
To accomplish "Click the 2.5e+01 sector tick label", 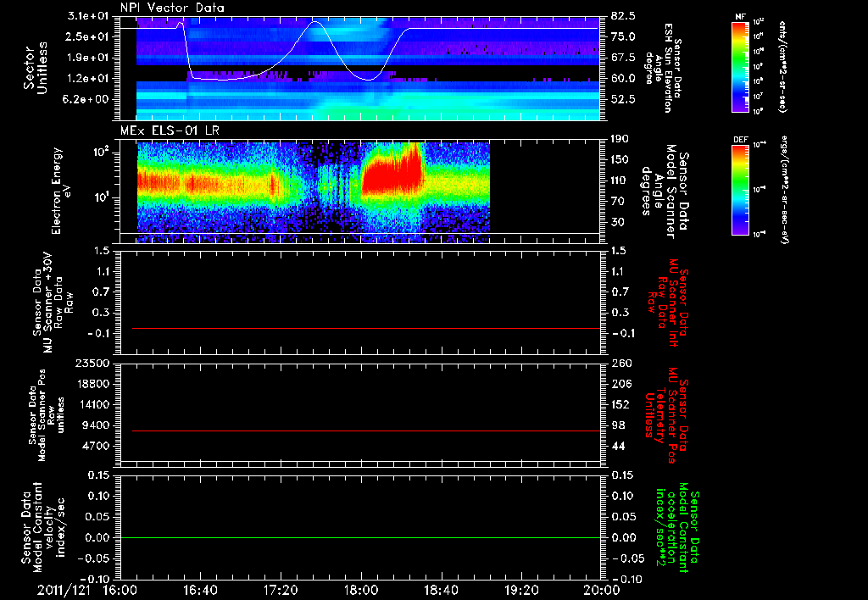I will [x=88, y=36].
